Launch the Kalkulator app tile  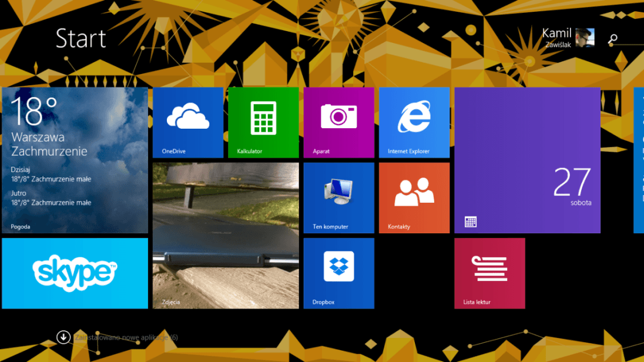click(x=263, y=122)
